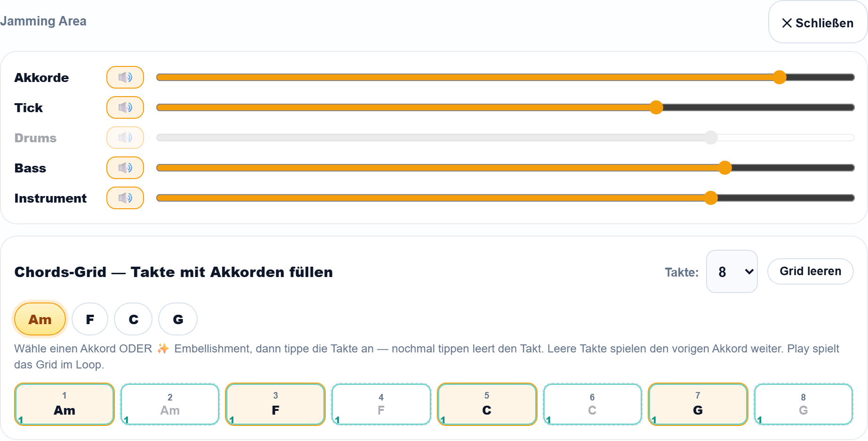Screen dimensions: 868x441
Task: Select the F chord chip
Action: (x=90, y=319)
